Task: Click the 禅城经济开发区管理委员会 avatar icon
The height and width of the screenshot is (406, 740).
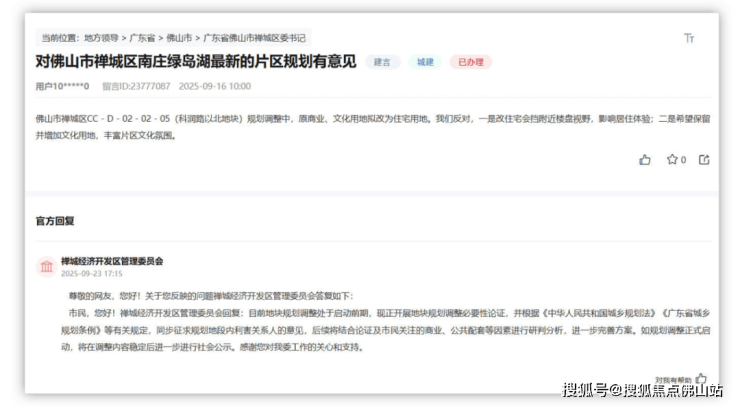Action: click(46, 266)
